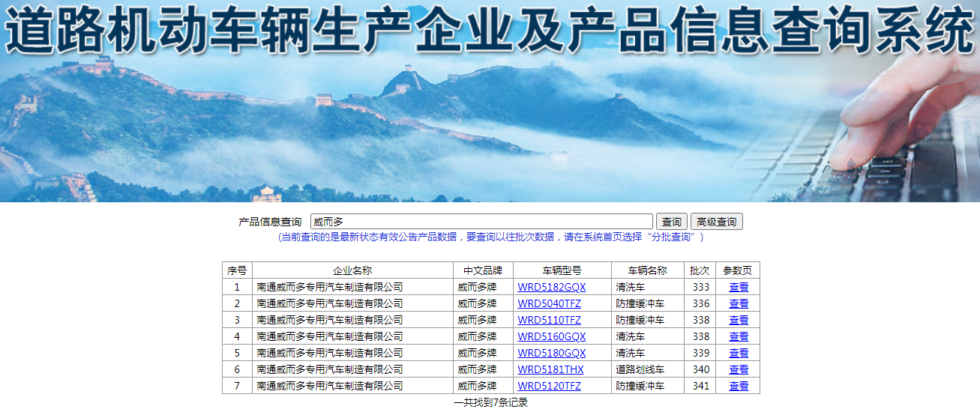Focus the 产品信息查询 search input field
Viewport: 980px width, 412px height.
click(481, 222)
